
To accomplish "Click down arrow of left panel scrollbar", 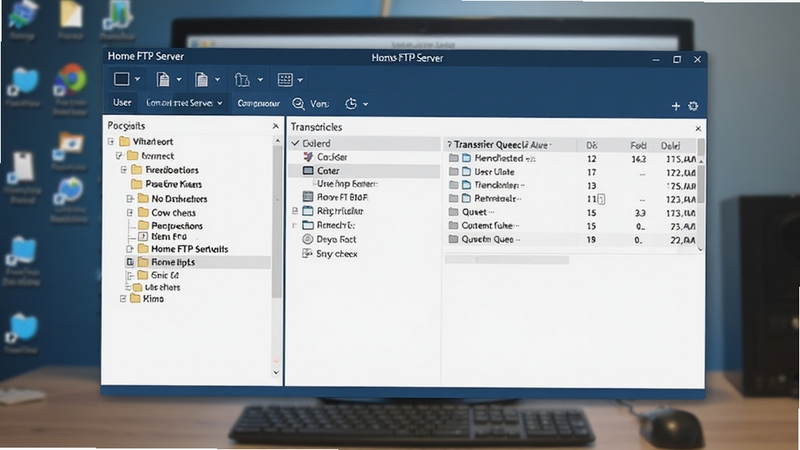I will click(276, 372).
